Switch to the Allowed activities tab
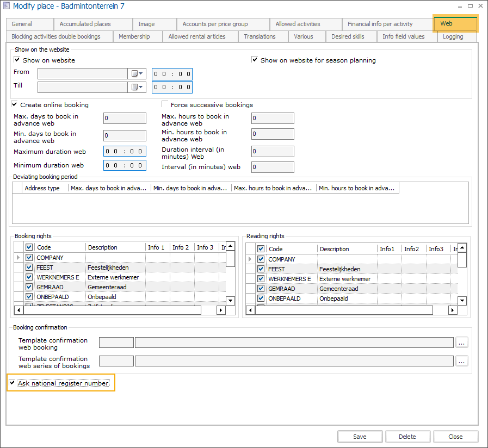The width and height of the screenshot is (488, 448). tap(298, 24)
